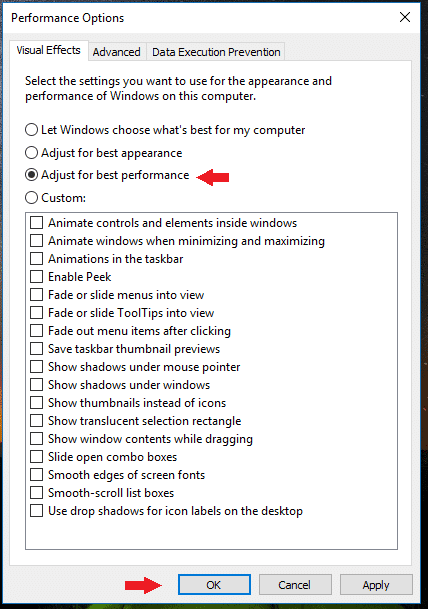Click the OK button

(214, 585)
